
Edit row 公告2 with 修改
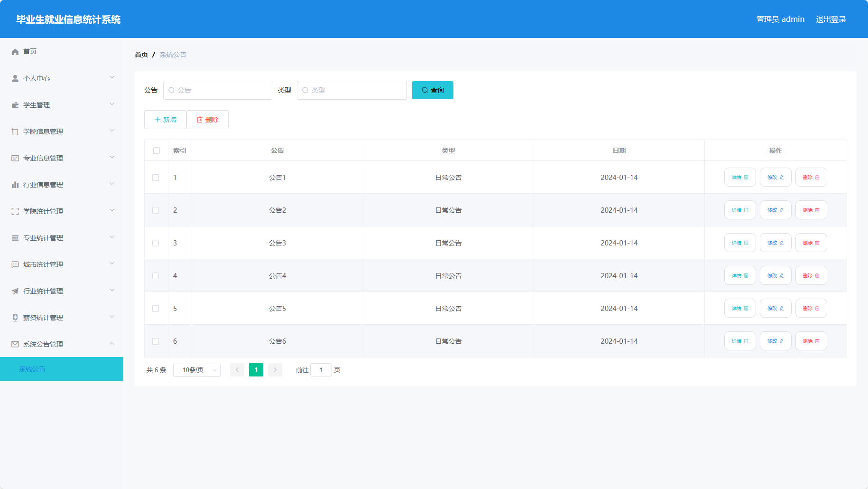click(x=776, y=210)
